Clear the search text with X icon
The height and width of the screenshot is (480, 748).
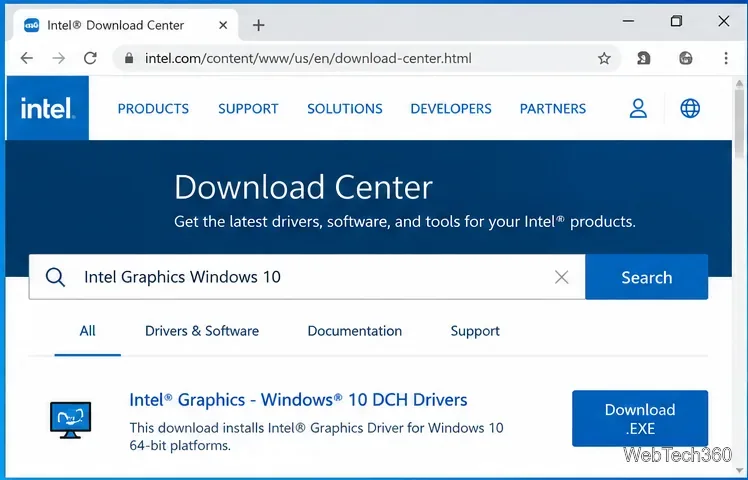(x=561, y=277)
